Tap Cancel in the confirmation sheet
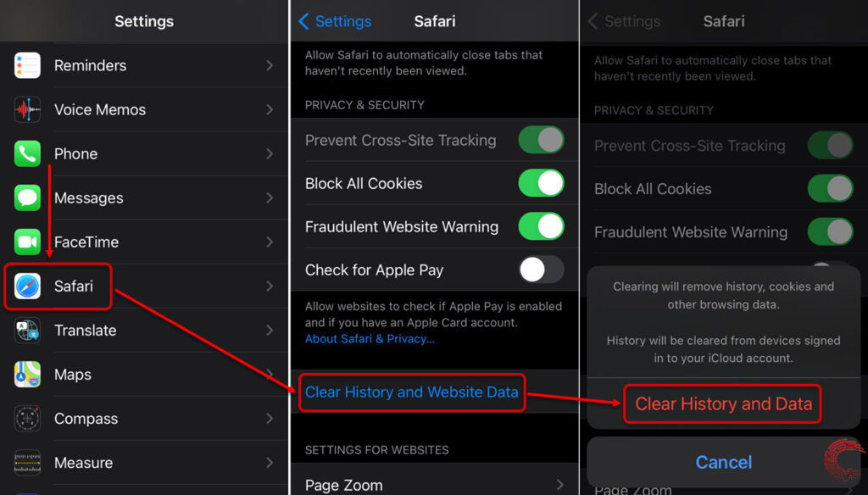 (724, 462)
